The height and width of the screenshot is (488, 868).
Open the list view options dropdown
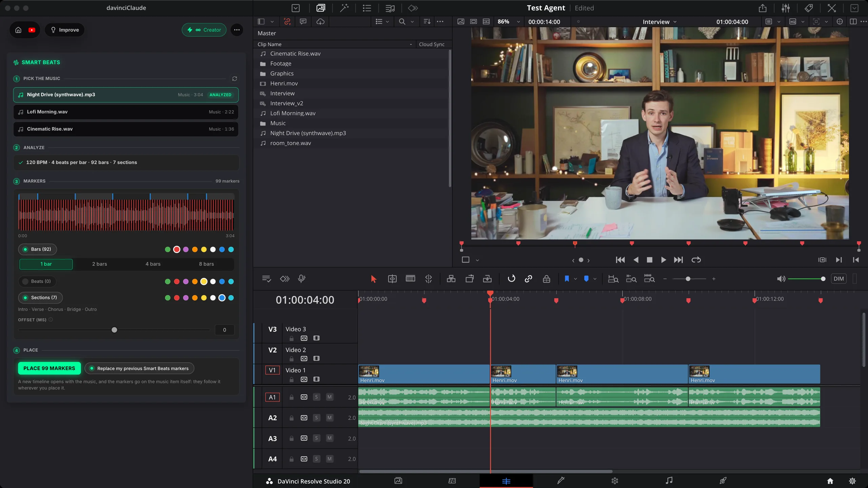point(388,22)
